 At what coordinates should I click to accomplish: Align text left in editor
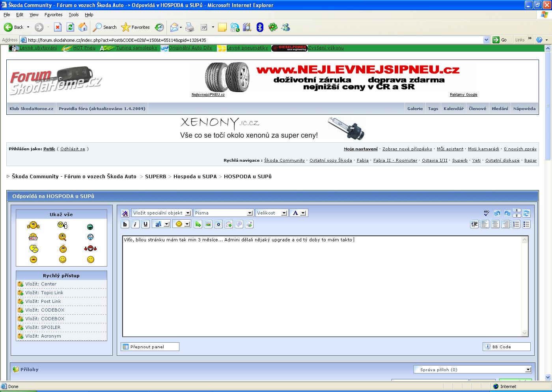pos(485,224)
